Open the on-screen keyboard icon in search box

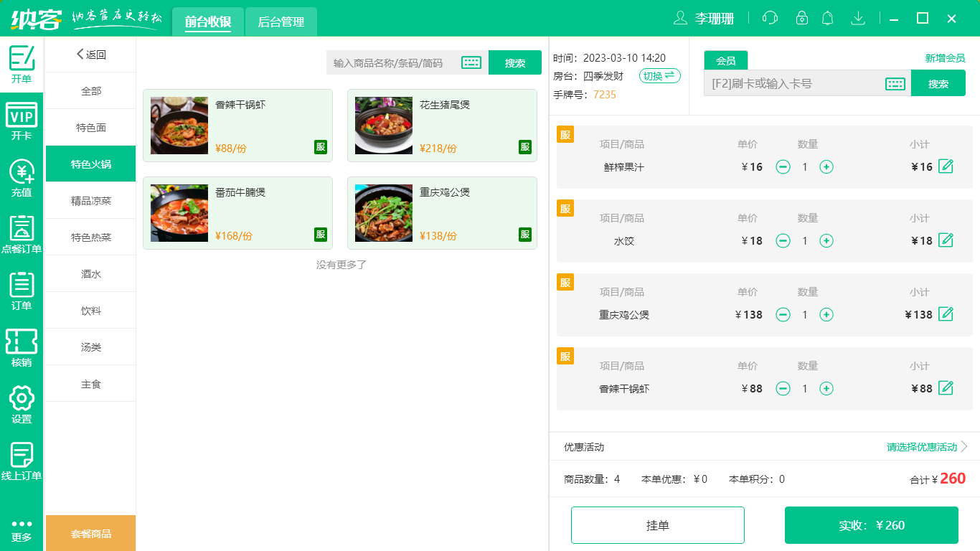pyautogui.click(x=471, y=62)
